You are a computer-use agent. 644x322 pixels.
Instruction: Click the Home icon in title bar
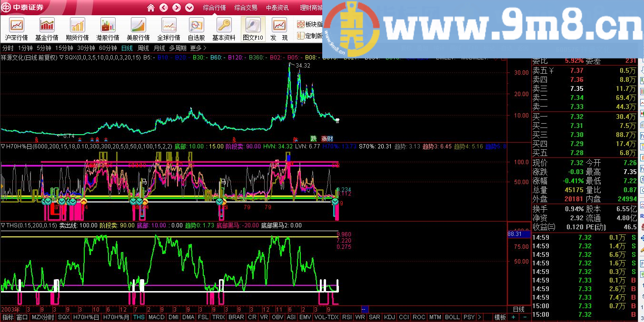pos(151,8)
